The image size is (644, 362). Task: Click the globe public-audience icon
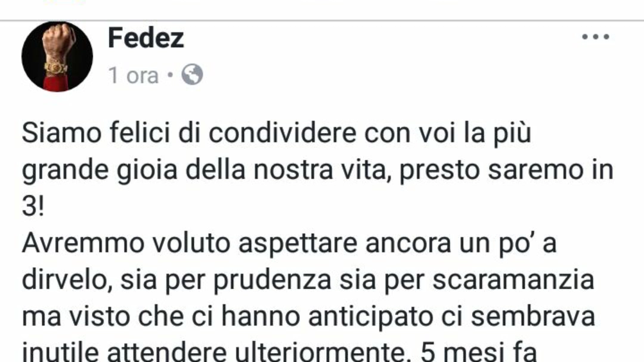click(x=192, y=75)
